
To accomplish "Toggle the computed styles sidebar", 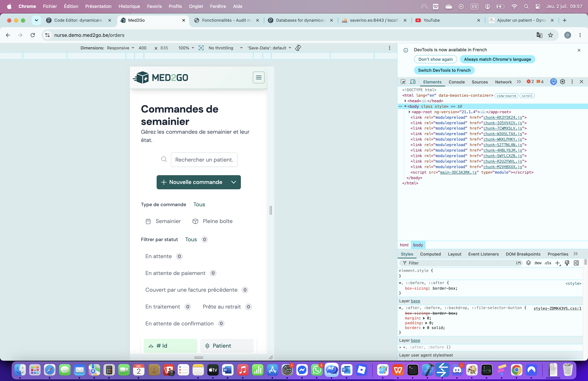I will coord(576,263).
